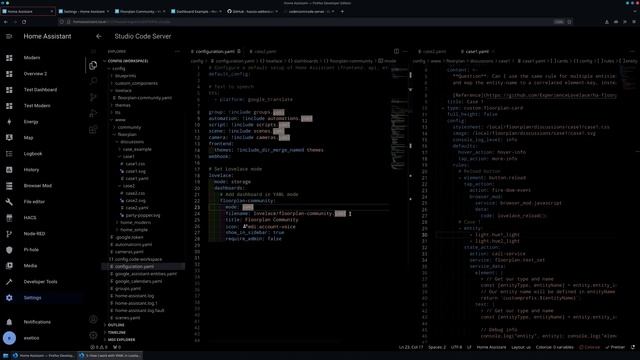Viewport: 640px width, 360px height.
Task: Switch to case2.yaml tab in right editor
Action: (x=434, y=51)
